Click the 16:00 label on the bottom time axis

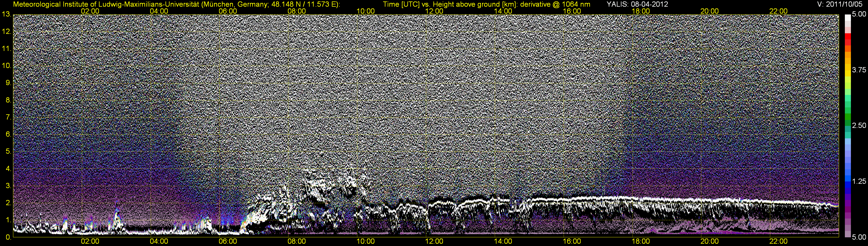[572, 242]
